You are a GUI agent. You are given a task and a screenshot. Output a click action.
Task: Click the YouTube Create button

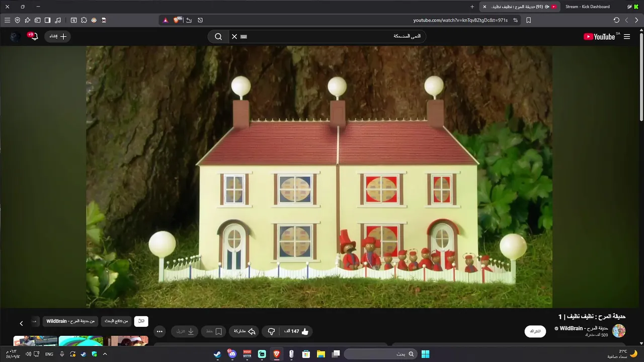[x=58, y=36]
